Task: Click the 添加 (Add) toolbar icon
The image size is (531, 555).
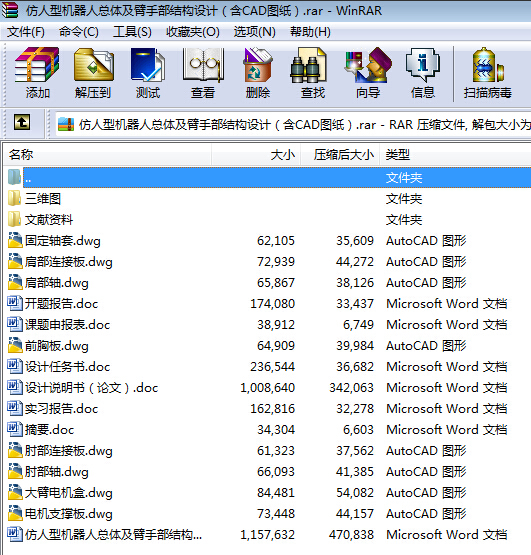Action: [37, 65]
